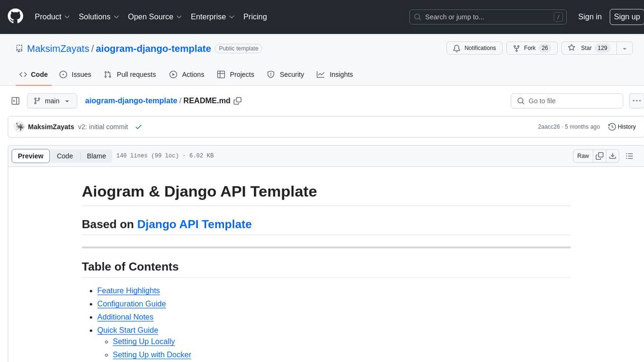Jump to Feature Highlights section

pyautogui.click(x=128, y=290)
